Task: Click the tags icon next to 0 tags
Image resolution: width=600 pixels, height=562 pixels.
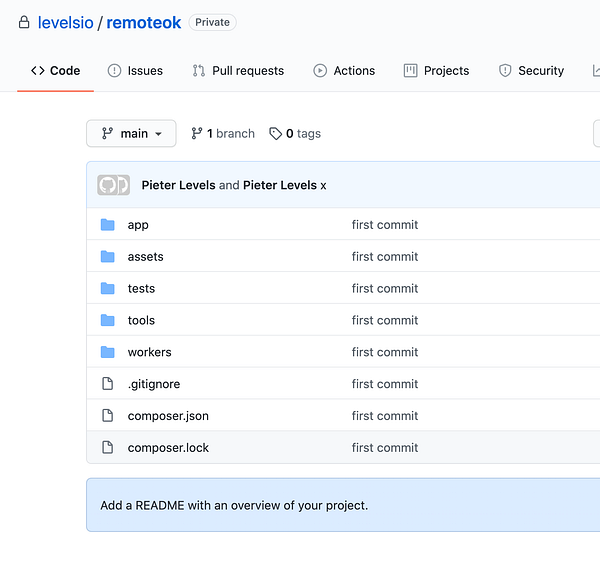Action: point(275,134)
